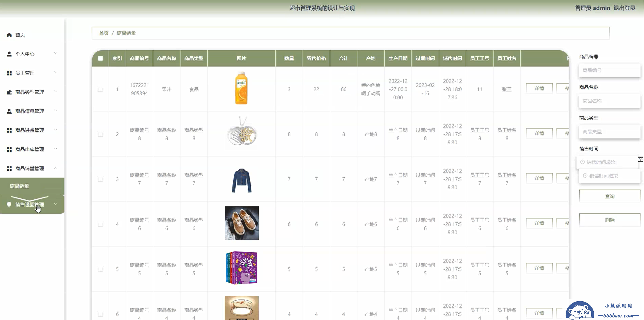Image resolution: width=644 pixels, height=320 pixels.
Task: Click employee name 张三 cell
Action: pyautogui.click(x=507, y=89)
